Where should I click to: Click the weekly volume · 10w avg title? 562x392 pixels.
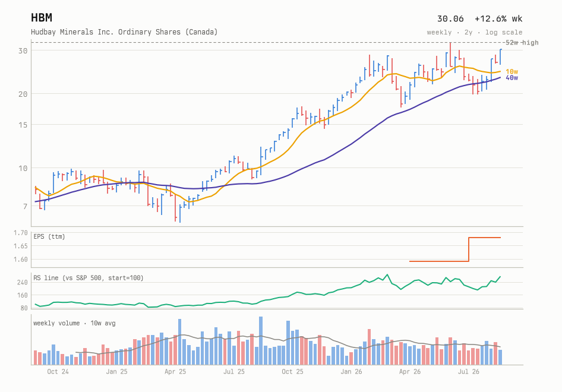74,323
